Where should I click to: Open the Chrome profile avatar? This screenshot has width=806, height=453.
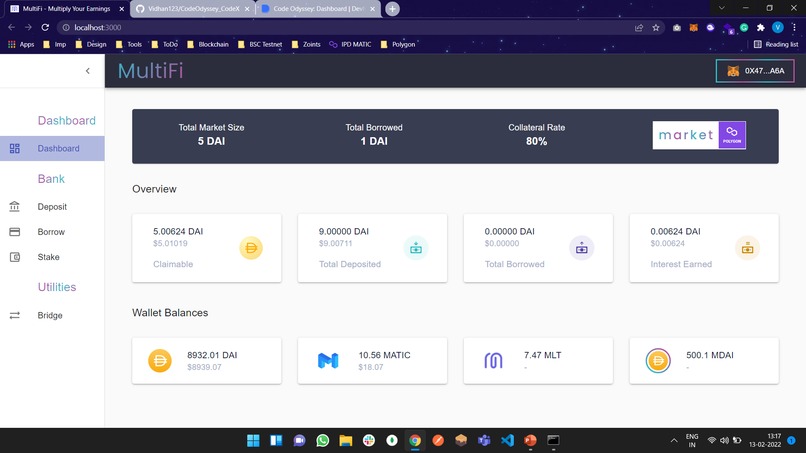click(x=778, y=28)
